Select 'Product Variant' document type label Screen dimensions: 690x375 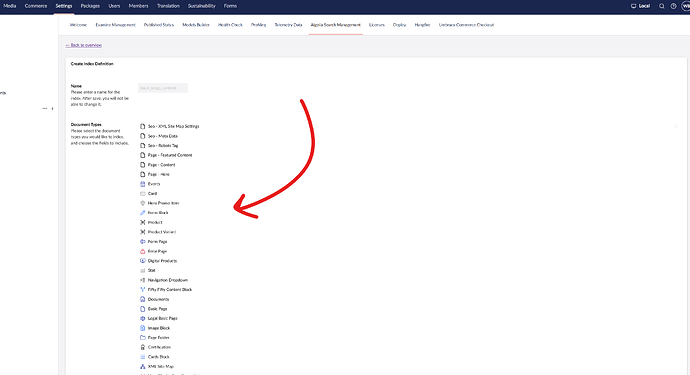pos(162,232)
